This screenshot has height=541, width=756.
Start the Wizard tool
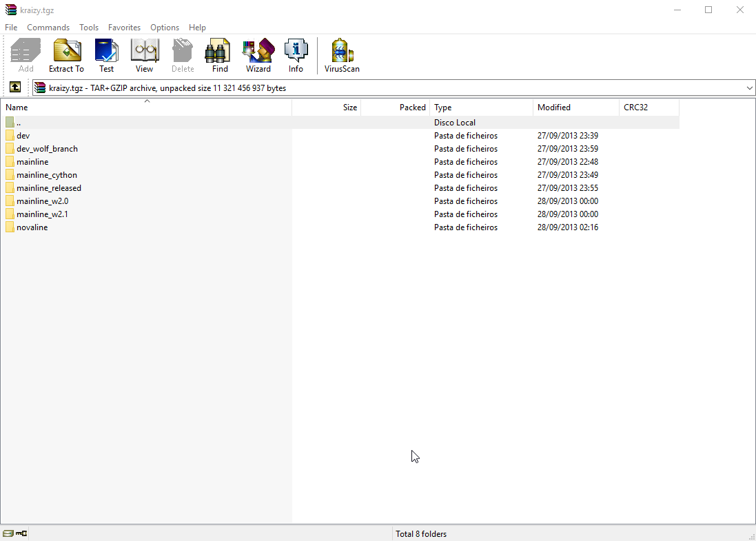coord(258,55)
